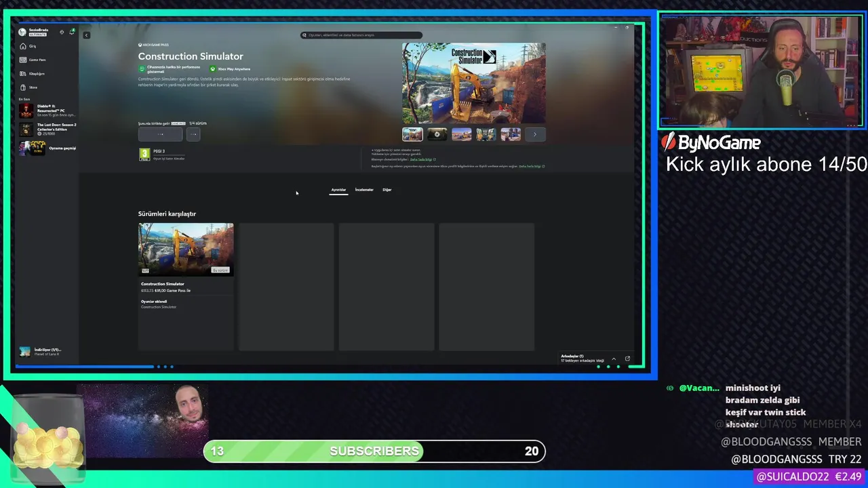Play the trailer video thumbnail
This screenshot has height=488, width=868.
[437, 134]
